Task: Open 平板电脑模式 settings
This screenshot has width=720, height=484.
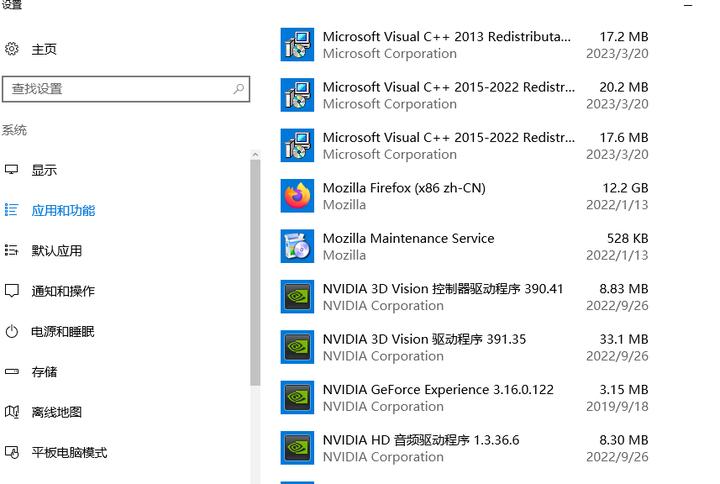Action: click(69, 452)
